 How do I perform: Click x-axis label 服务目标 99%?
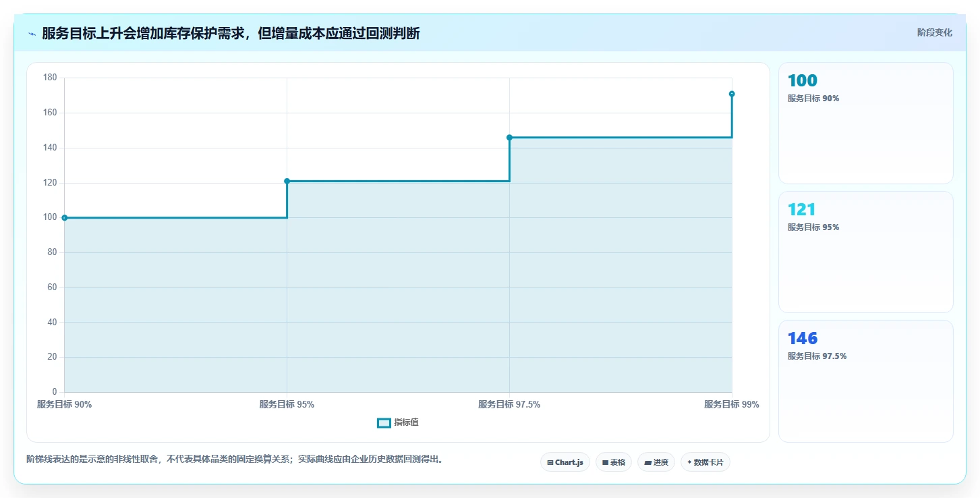(732, 405)
